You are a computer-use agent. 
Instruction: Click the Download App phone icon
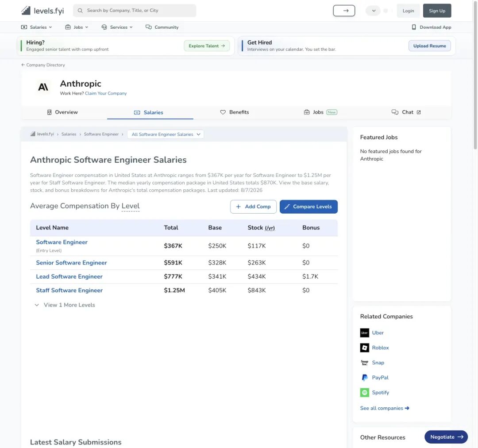point(414,27)
